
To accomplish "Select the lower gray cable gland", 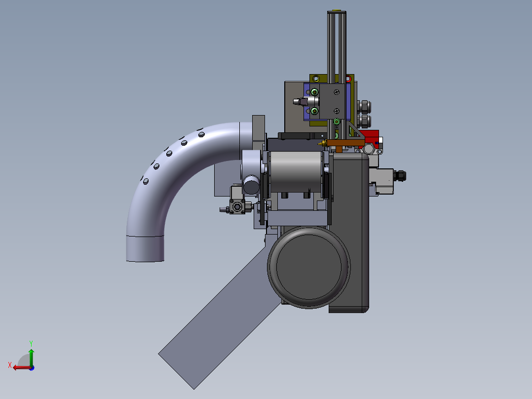I will point(364,121).
